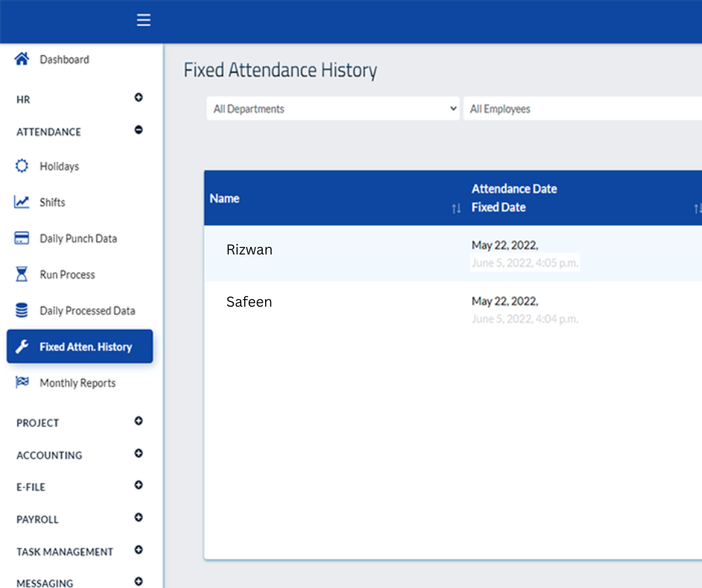This screenshot has width=702, height=588.
Task: Click the Shifts chart icon
Action: pyautogui.click(x=22, y=201)
